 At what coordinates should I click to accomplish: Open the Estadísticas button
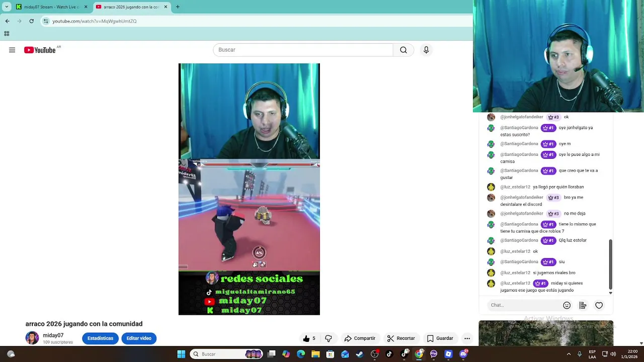tap(100, 338)
